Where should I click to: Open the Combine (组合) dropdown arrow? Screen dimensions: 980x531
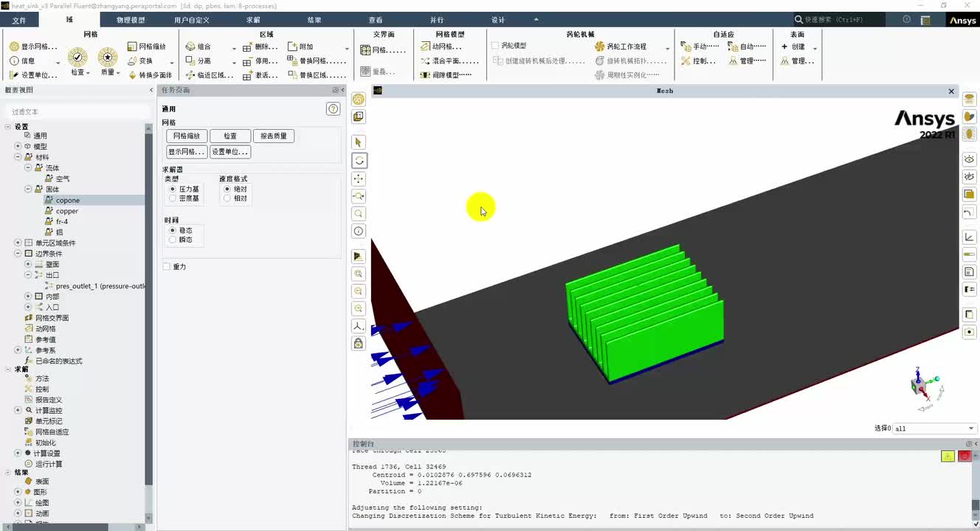coord(234,49)
